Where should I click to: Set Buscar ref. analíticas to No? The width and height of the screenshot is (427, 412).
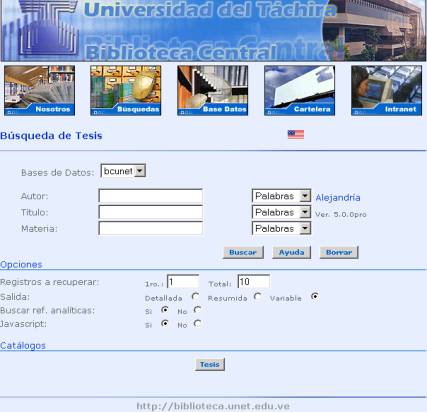(x=197, y=310)
